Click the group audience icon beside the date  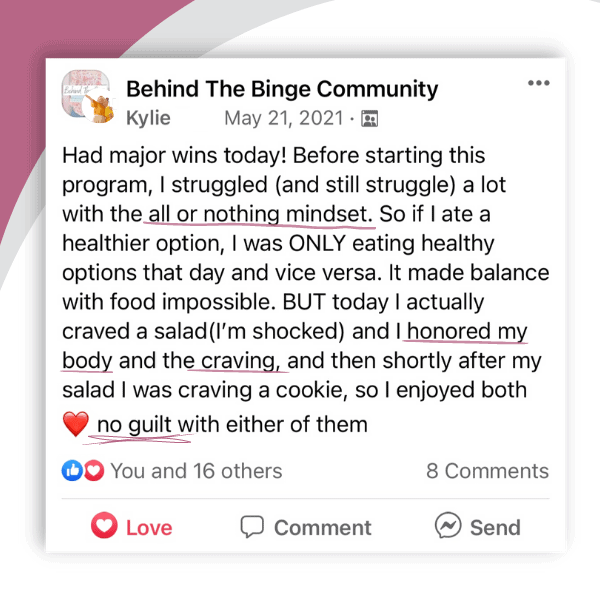[x=370, y=119]
